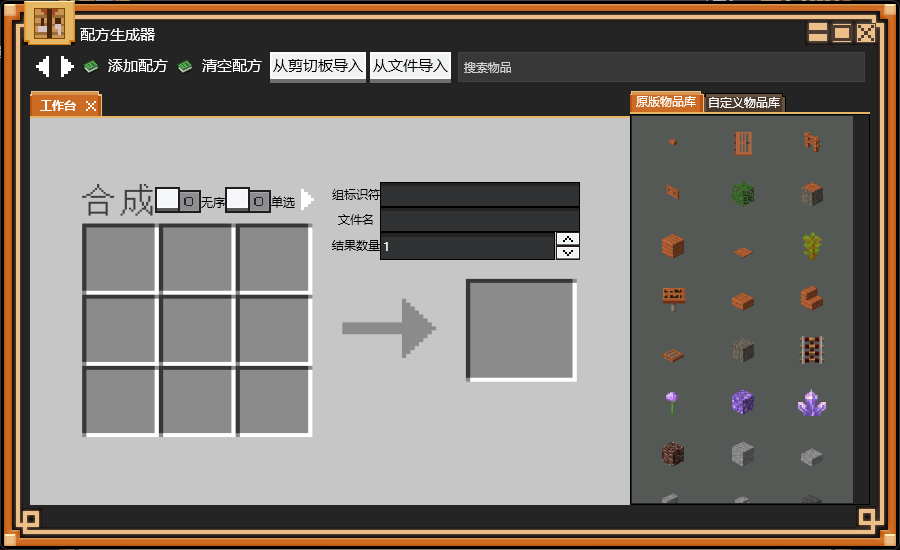Click the 文件名 input field
Screen dimensions: 900x550
480,220
